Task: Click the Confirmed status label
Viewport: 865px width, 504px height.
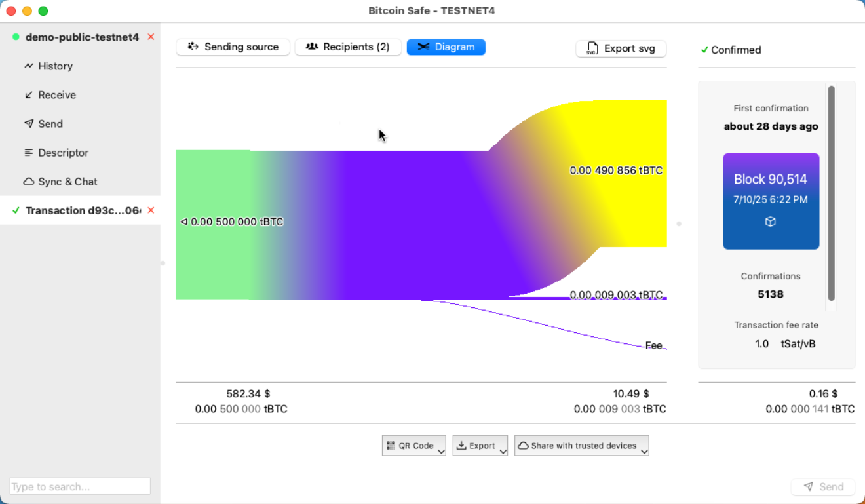Action: coord(731,50)
